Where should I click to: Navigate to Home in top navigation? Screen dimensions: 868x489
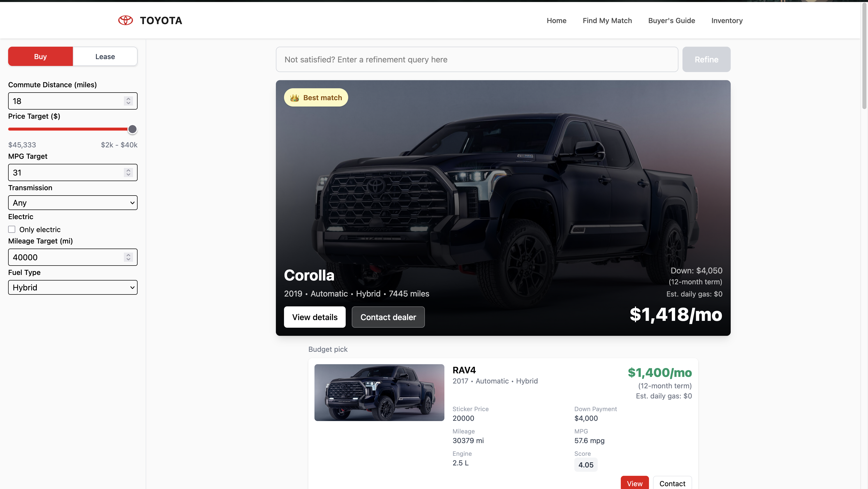(x=556, y=21)
